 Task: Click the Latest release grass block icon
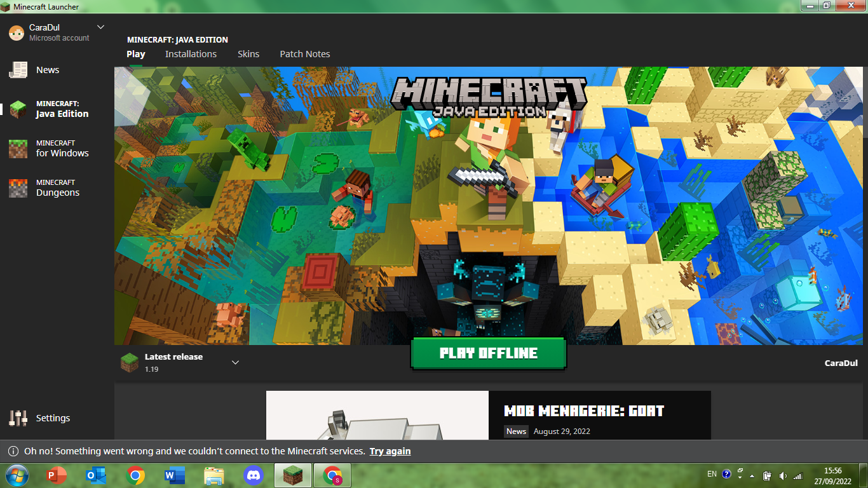pos(130,363)
